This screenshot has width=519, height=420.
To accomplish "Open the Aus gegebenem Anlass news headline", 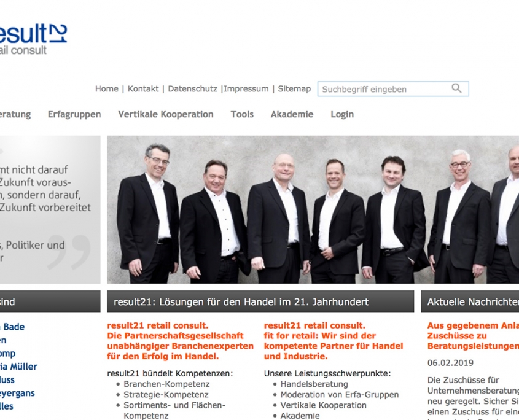I will (x=473, y=336).
